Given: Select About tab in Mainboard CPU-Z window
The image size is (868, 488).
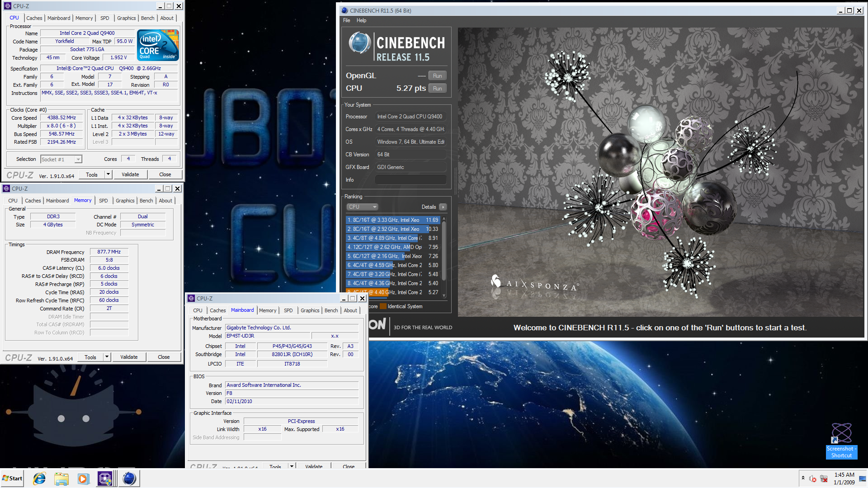Looking at the screenshot, I should (350, 310).
